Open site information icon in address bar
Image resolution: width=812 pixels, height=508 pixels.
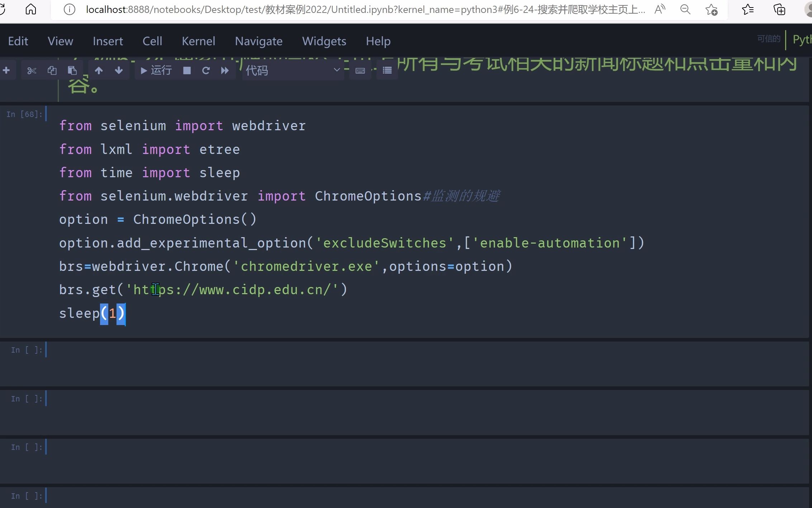69,9
